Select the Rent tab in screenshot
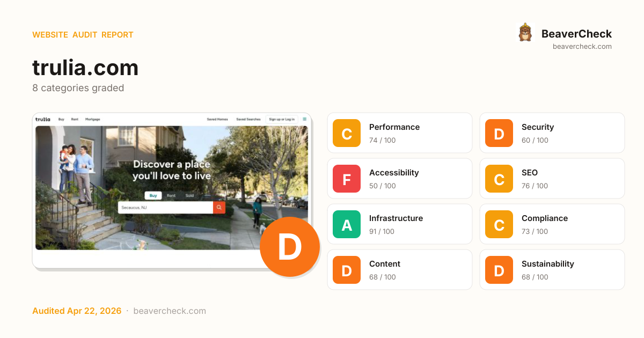The image size is (644, 338). [171, 196]
